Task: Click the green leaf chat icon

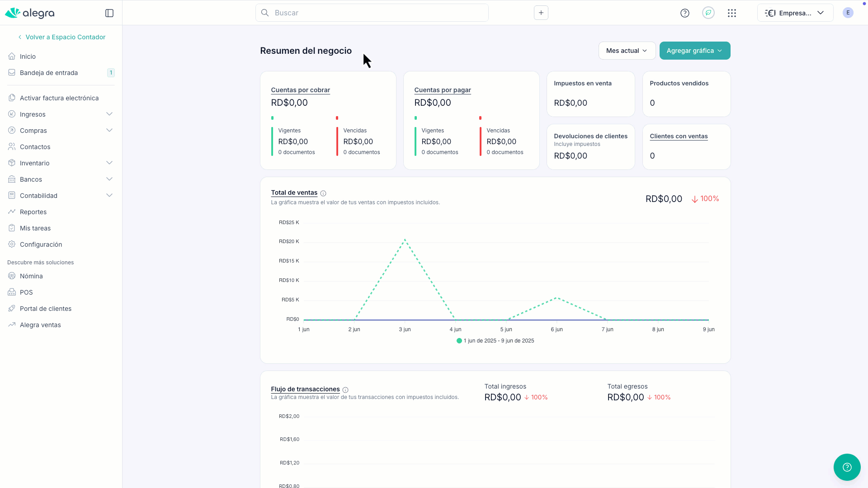Action: pyautogui.click(x=708, y=13)
